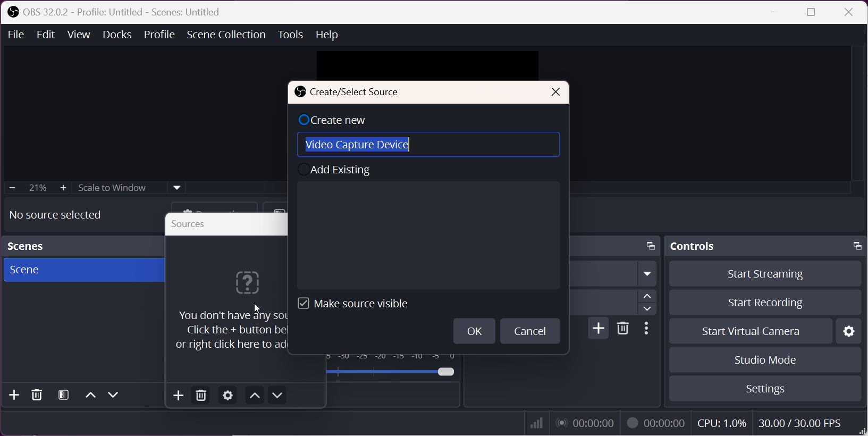The height and width of the screenshot is (436, 868).
Task: Select the Add Existing radio button
Action: (304, 170)
